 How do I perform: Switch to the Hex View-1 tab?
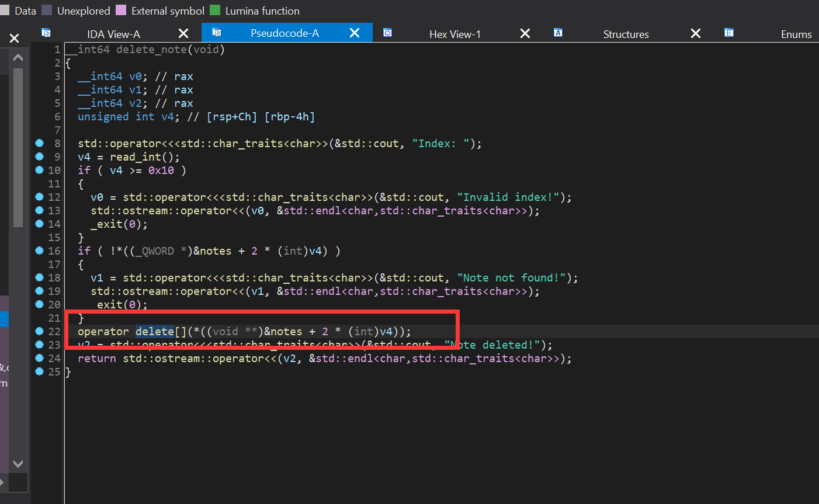pos(454,34)
